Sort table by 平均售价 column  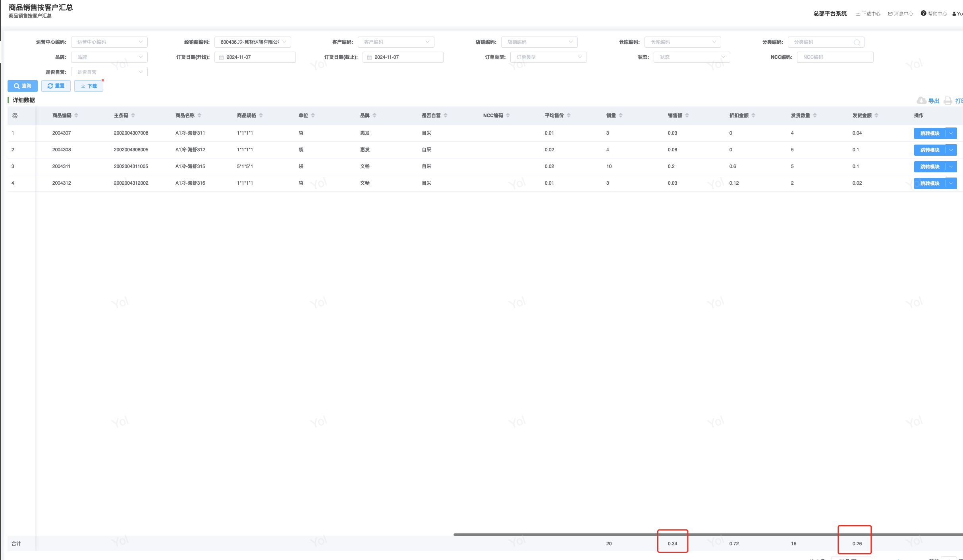569,116
